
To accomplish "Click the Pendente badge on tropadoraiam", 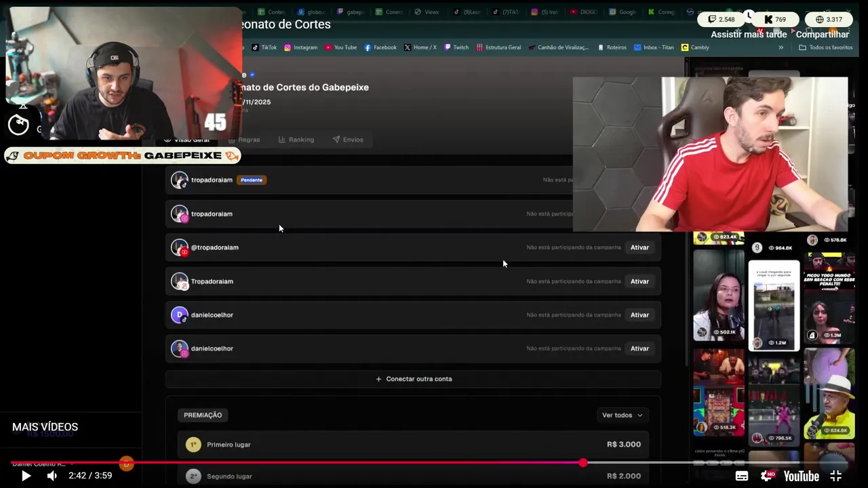I will 252,180.
